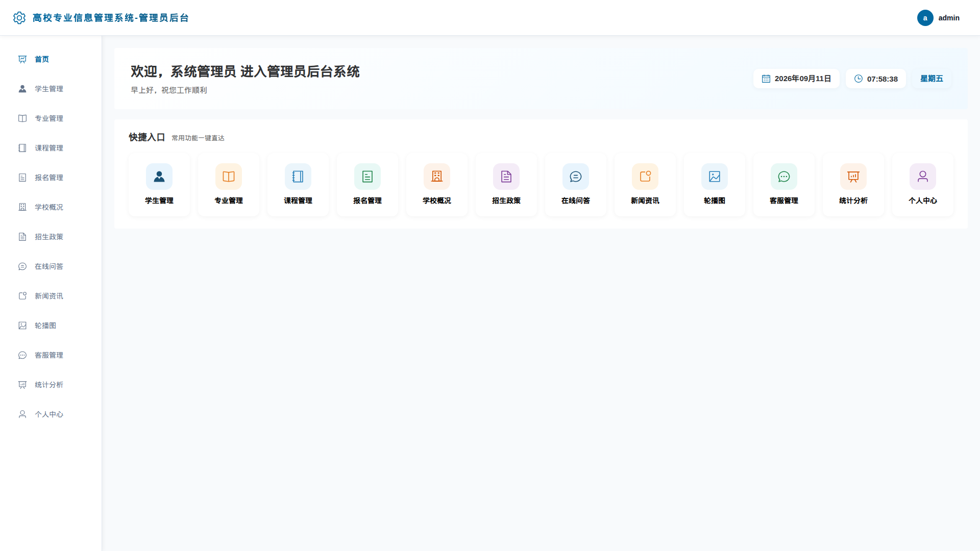Viewport: 980px width, 551px height.
Task: Click the subtitle 常用功能一键直达
Action: 198,138
